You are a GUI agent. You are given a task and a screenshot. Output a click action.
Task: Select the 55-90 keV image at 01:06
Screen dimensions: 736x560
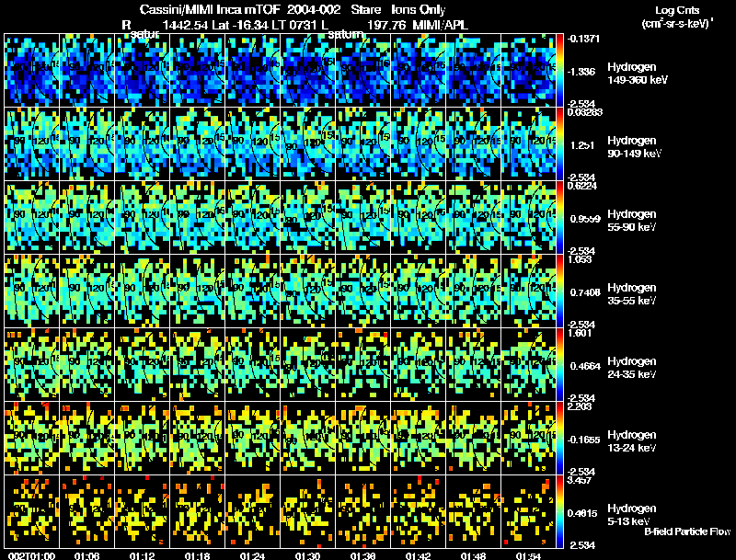point(87,218)
